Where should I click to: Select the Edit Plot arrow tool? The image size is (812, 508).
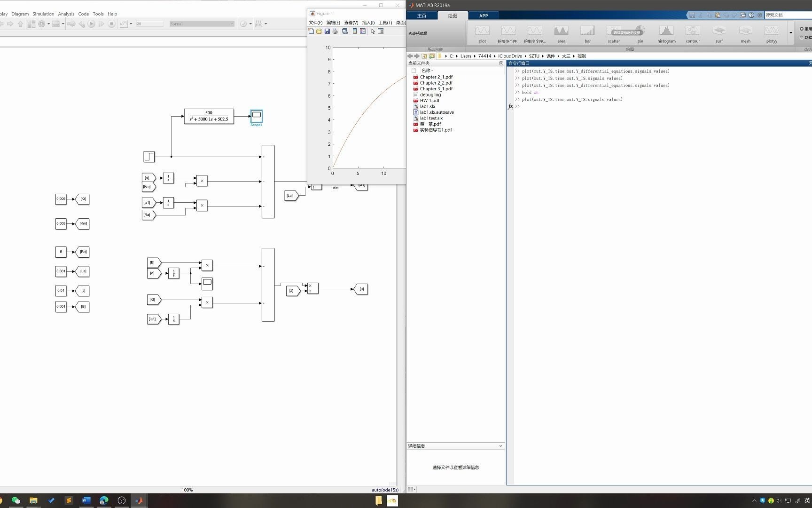coord(373,31)
